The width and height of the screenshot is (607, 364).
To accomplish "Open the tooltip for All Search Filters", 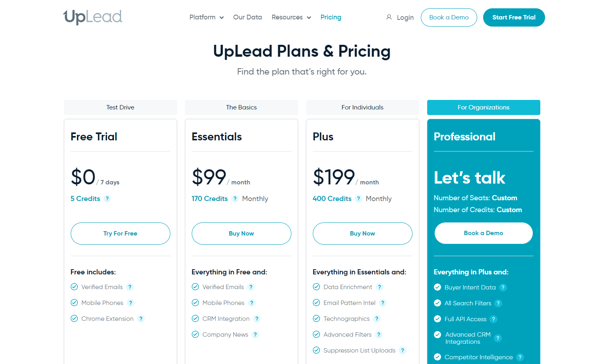I will pos(499,303).
